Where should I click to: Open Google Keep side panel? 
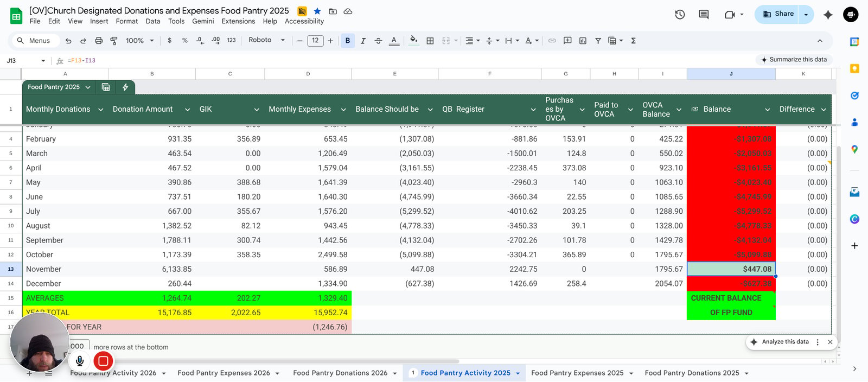point(854,68)
